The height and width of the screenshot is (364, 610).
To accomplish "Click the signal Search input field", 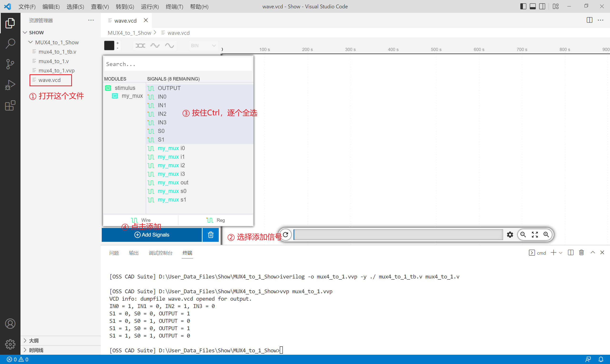I will 178,64.
